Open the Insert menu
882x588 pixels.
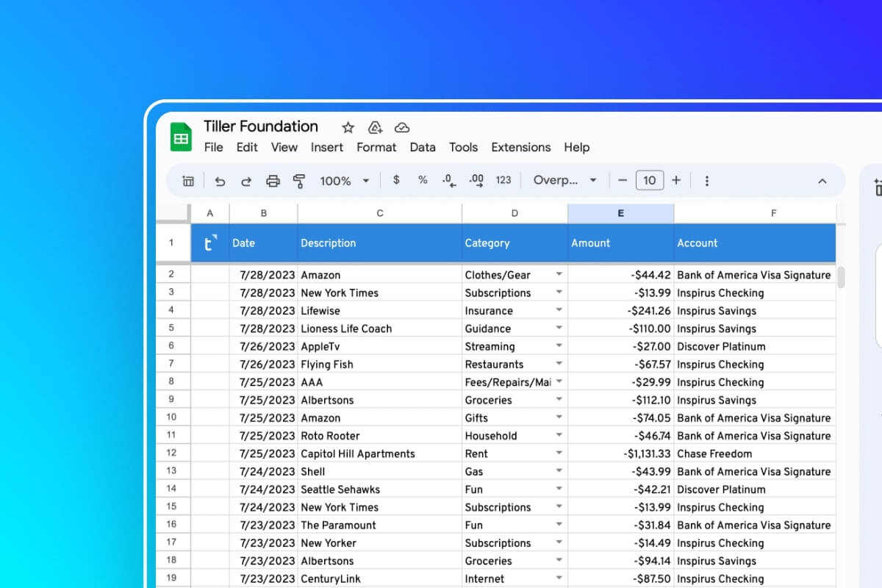click(326, 147)
